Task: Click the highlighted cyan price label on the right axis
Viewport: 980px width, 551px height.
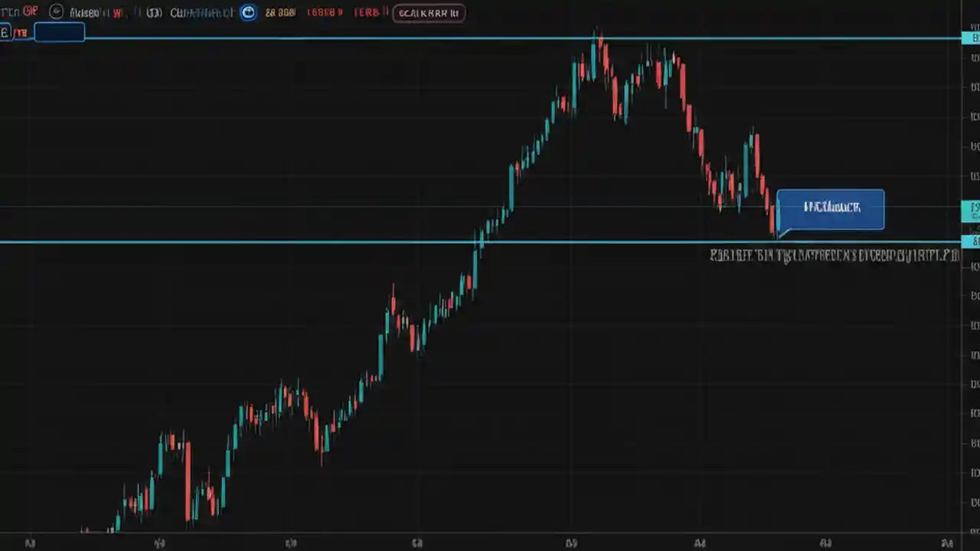Action: [971, 242]
